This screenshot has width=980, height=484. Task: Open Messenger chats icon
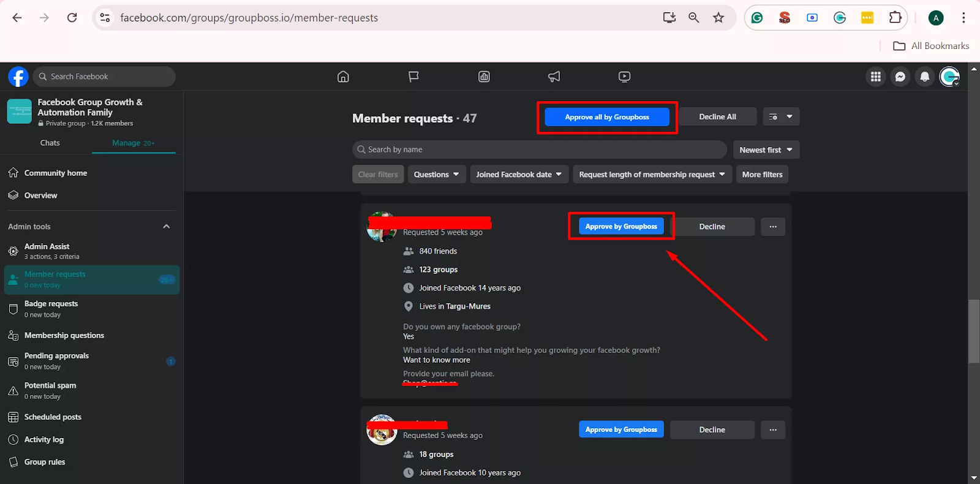point(900,77)
